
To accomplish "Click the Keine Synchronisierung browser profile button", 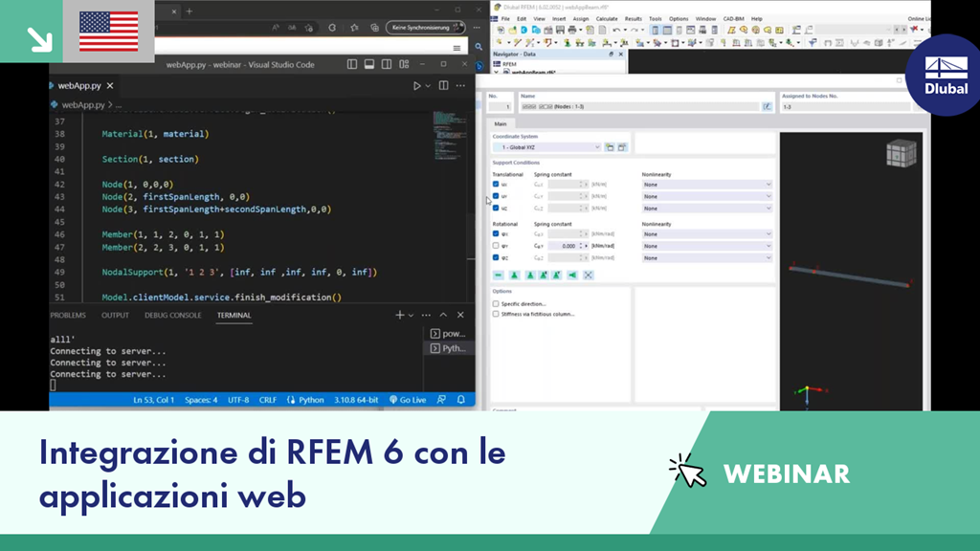I will coord(425,28).
